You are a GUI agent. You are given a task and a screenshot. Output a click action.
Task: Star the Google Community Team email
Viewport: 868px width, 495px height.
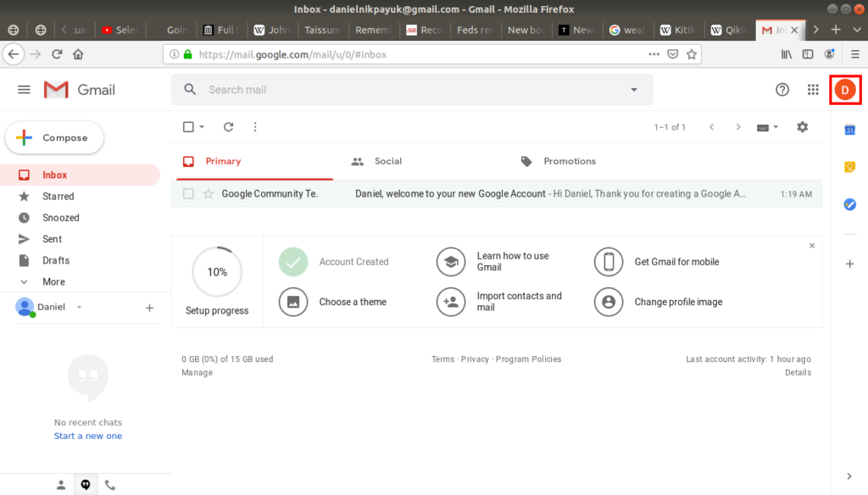point(209,194)
